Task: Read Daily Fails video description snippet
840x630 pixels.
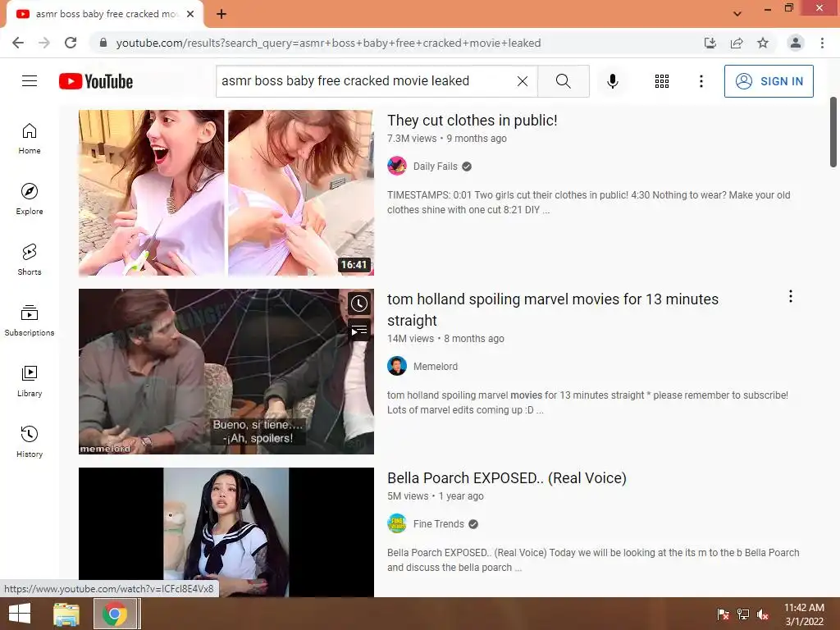Action: 589,203
